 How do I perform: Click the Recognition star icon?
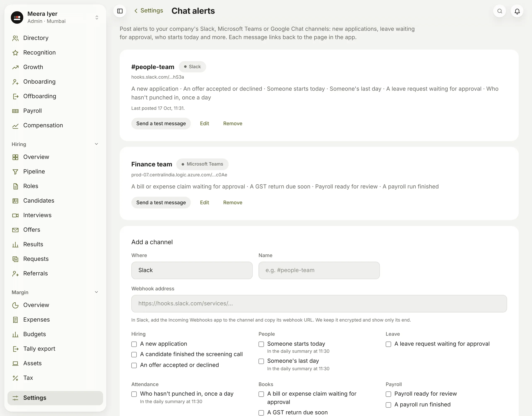(x=15, y=53)
